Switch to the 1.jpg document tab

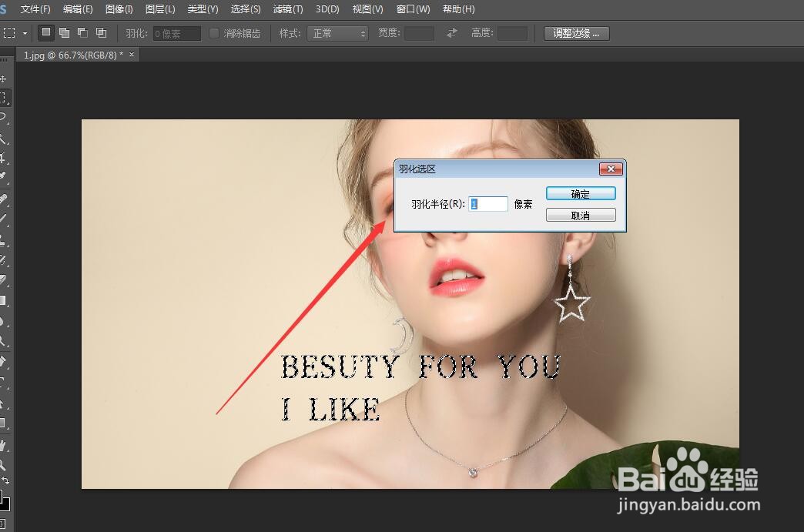tap(73, 55)
